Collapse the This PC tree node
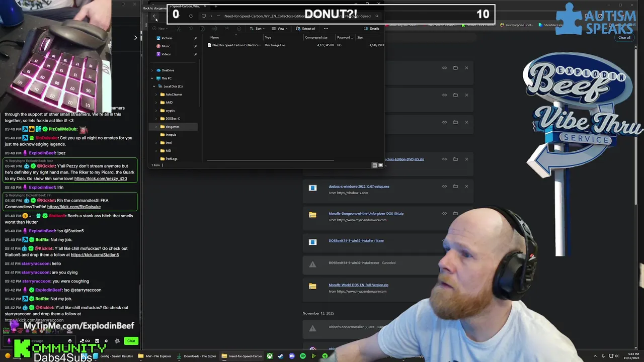 pyautogui.click(x=152, y=78)
